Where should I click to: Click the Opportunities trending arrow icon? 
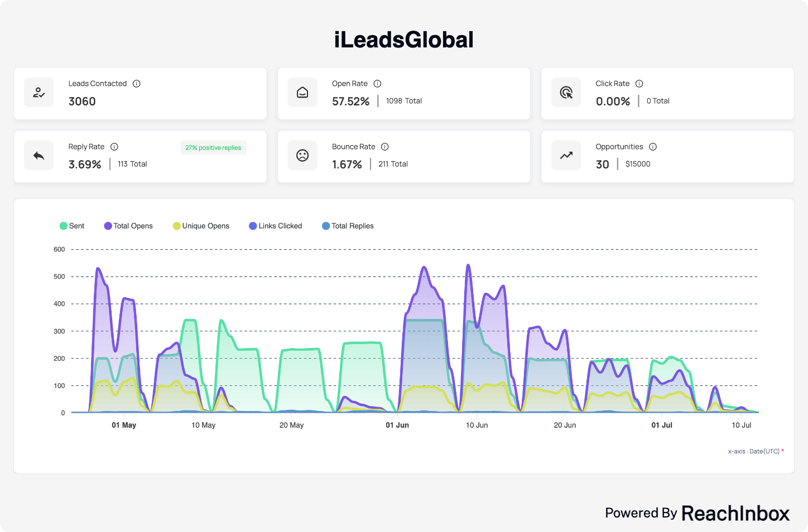566,156
